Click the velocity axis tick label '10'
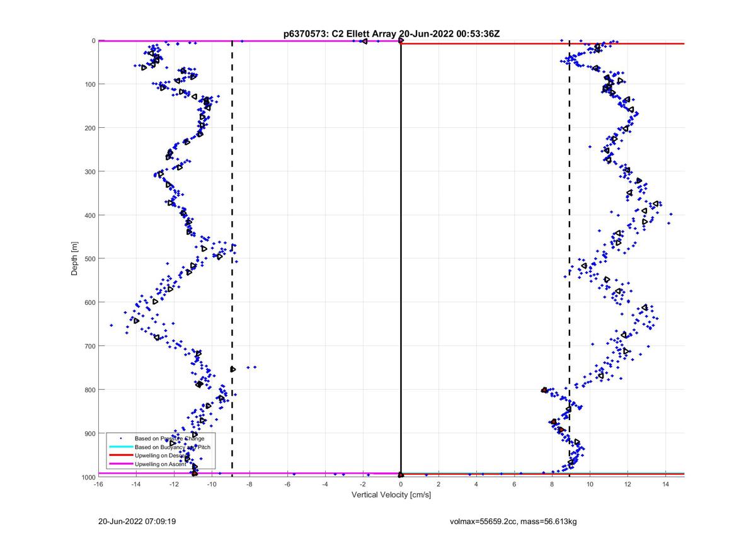756x536 pixels. point(590,484)
